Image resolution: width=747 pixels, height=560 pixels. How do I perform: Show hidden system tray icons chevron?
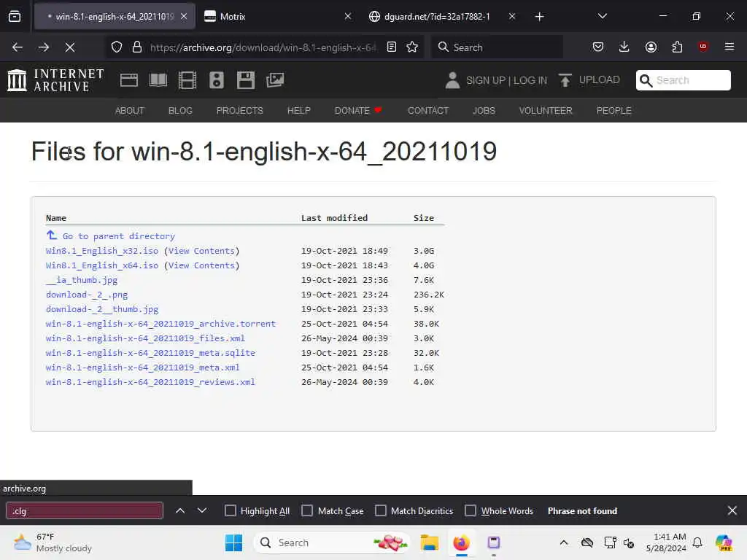[564, 542]
